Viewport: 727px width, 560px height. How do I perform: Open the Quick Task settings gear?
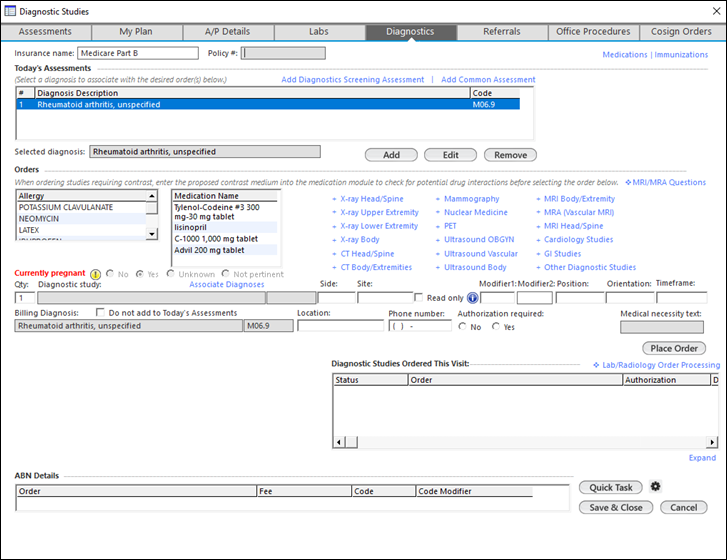pos(655,486)
